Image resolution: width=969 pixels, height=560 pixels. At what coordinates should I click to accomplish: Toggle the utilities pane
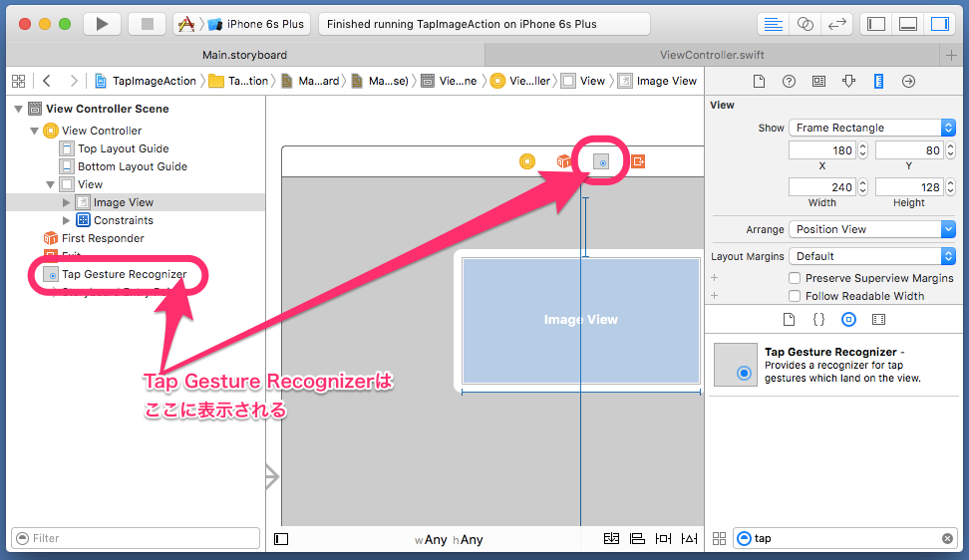tap(940, 24)
